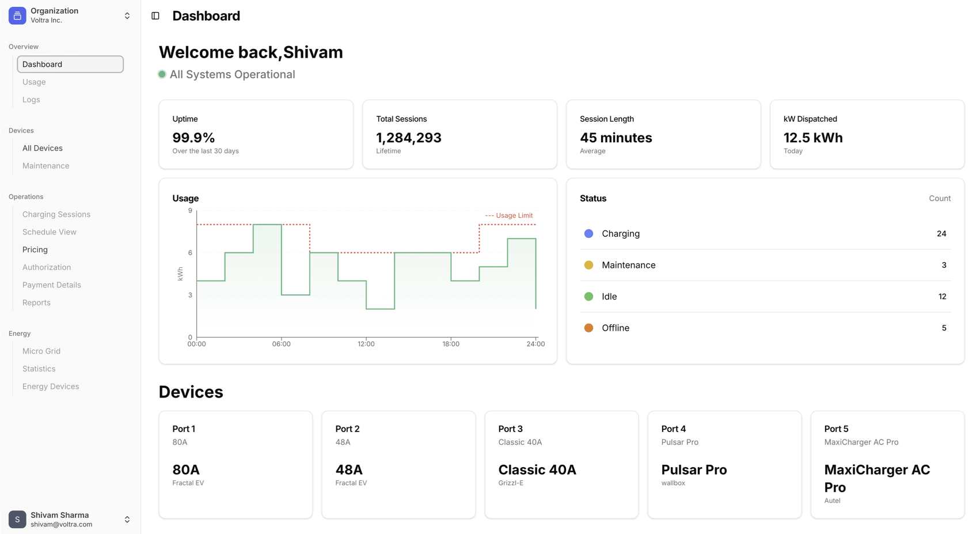Click the yellow Maintenance status dot
The image size is (980, 534).
[588, 265]
